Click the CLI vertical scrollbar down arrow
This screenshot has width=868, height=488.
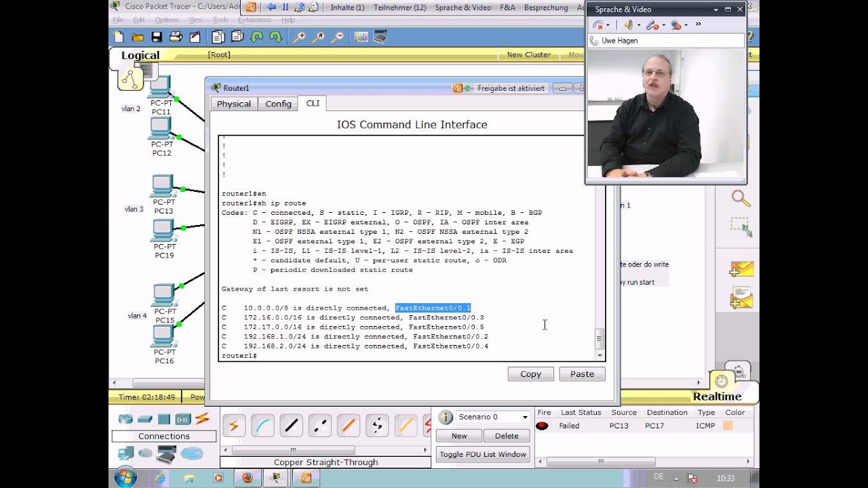599,356
